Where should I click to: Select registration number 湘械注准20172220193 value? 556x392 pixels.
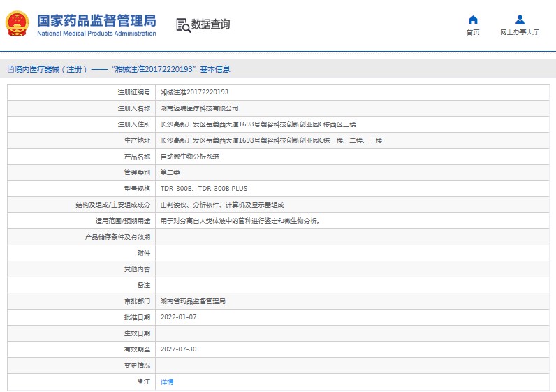click(x=194, y=92)
